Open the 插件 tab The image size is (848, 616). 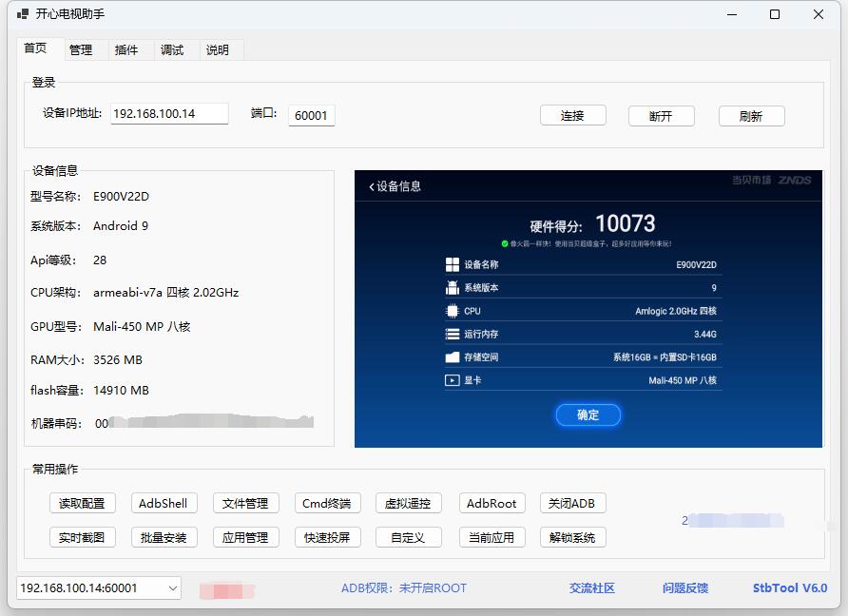(127, 49)
